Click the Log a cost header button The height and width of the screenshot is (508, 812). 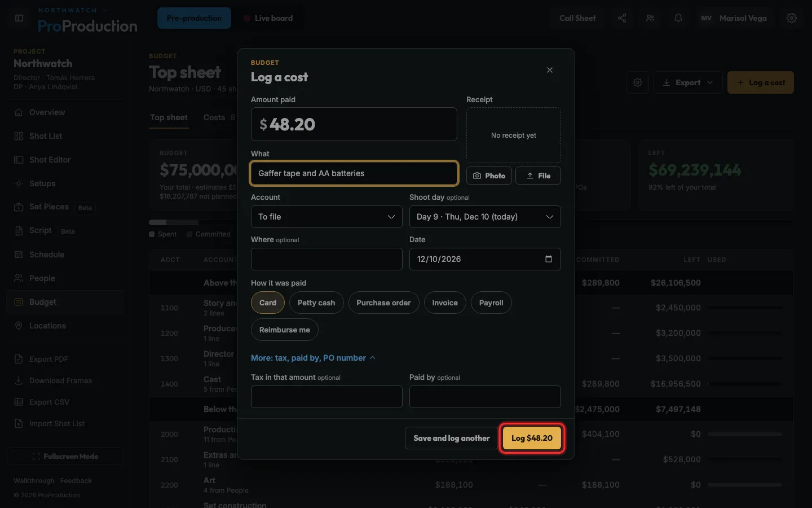pyautogui.click(x=761, y=82)
